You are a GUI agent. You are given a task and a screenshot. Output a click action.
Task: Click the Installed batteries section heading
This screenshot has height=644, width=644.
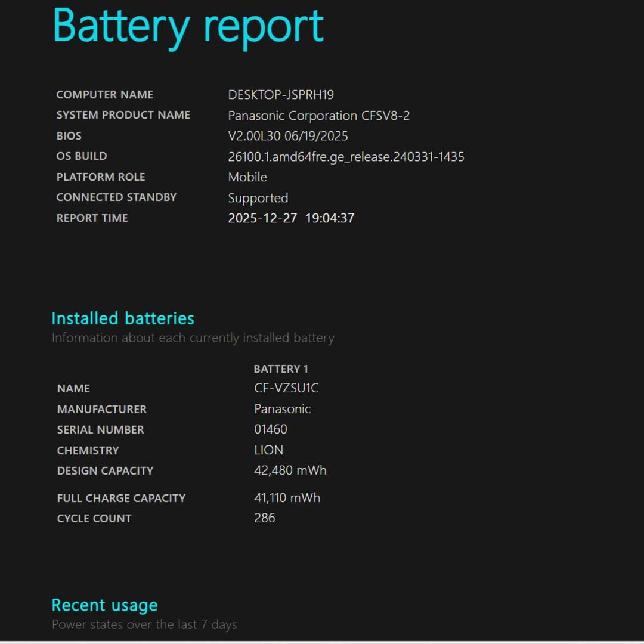(123, 318)
